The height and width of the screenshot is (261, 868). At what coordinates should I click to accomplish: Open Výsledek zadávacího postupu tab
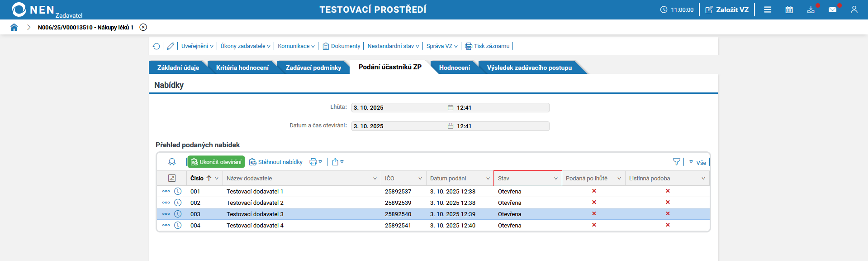[529, 68]
